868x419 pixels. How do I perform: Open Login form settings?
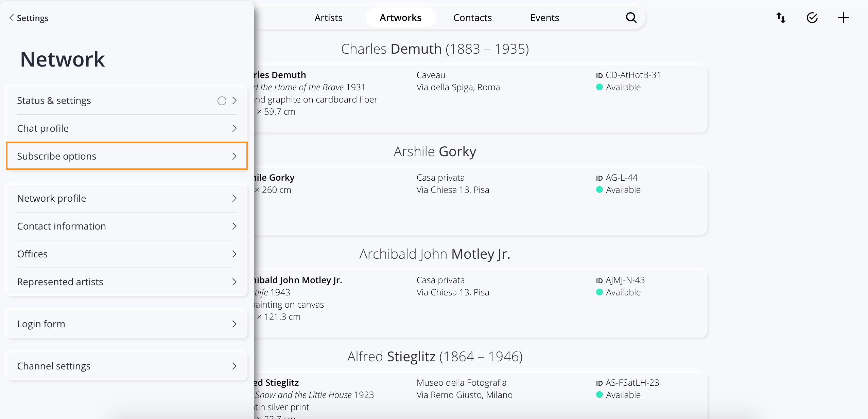127,324
